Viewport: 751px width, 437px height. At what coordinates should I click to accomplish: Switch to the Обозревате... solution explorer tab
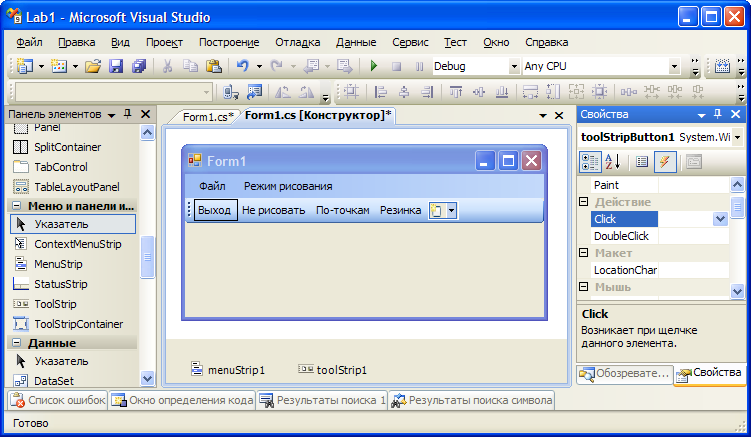624,373
